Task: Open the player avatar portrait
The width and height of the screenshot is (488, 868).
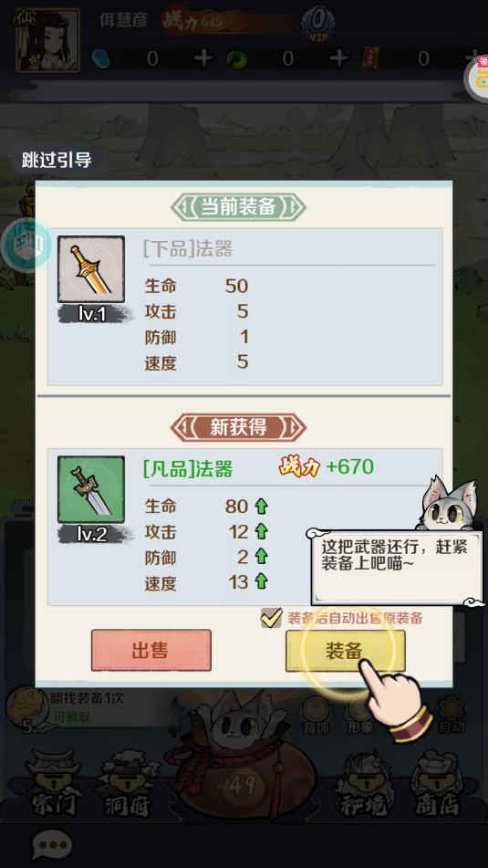Action: click(x=47, y=40)
